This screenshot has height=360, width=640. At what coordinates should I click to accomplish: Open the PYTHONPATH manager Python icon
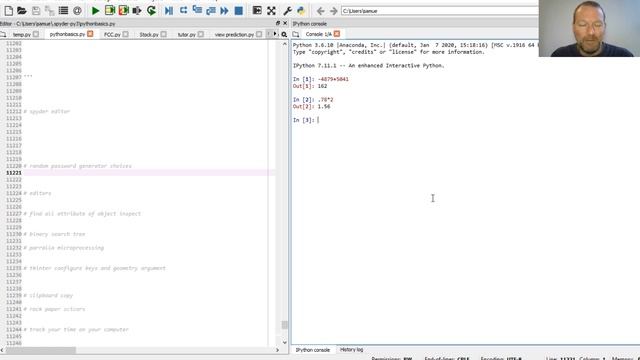tap(301, 11)
